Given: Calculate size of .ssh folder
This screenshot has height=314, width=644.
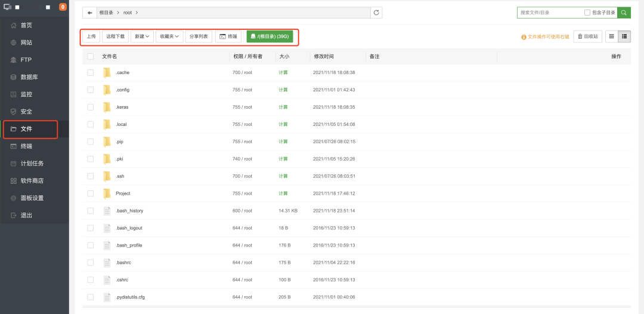Looking at the screenshot, I should coord(283,176).
